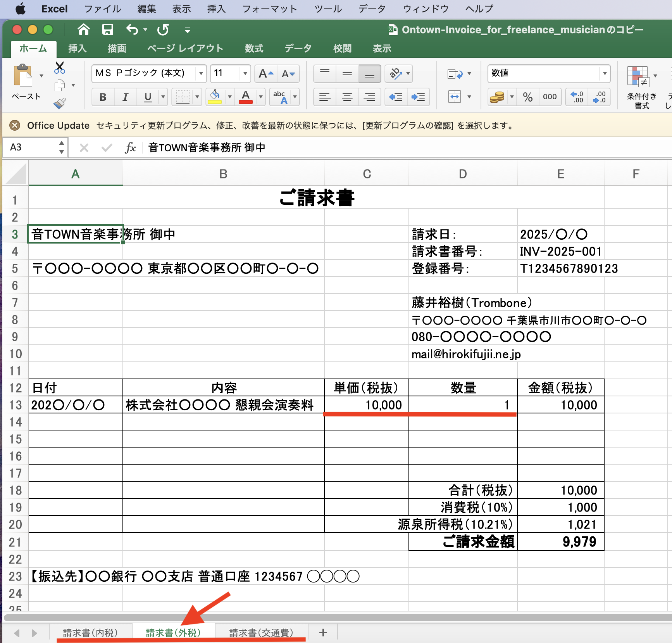The height and width of the screenshot is (643, 672).
Task: Toggle Bold formatting
Action: click(103, 97)
